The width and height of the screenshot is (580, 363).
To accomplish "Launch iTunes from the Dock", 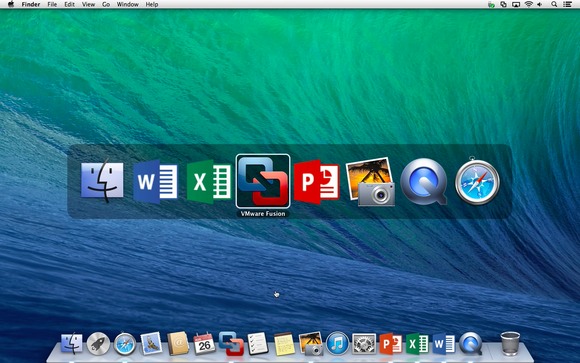I will click(337, 343).
